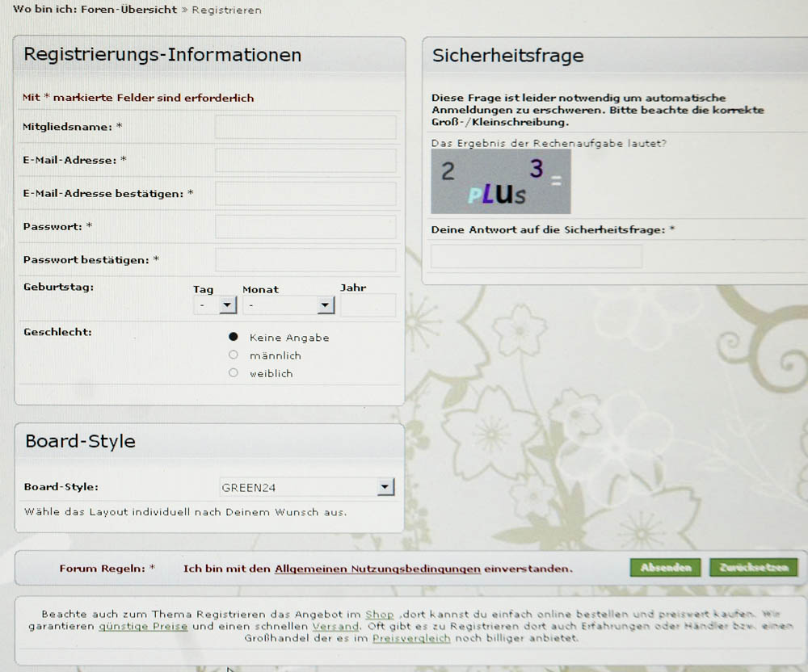Click the captcha math image
The height and width of the screenshot is (672, 808).
500,182
